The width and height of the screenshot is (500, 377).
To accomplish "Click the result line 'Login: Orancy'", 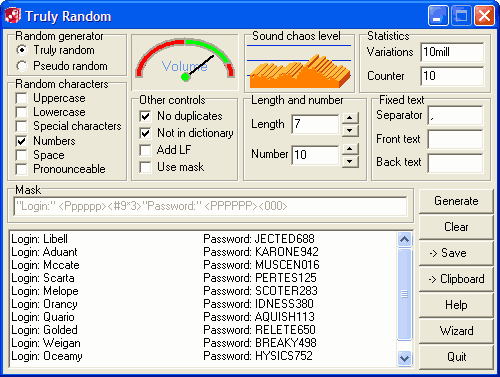I will pyautogui.click(x=44, y=304).
